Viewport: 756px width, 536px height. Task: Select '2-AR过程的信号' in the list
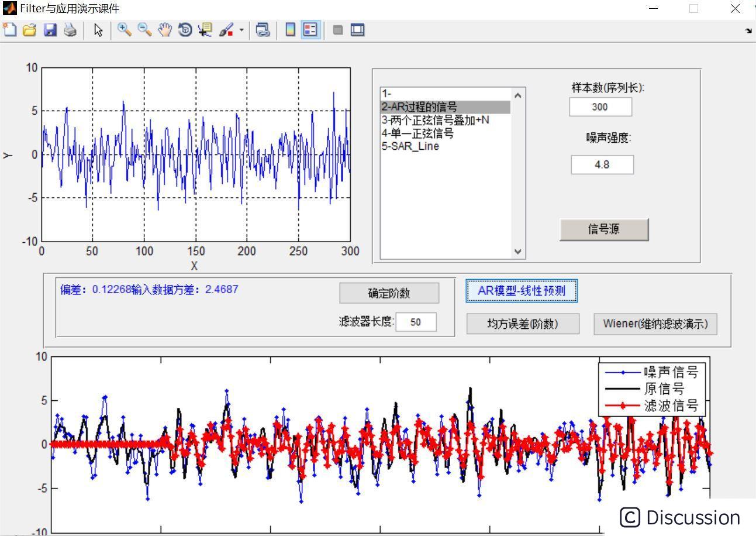point(446,107)
